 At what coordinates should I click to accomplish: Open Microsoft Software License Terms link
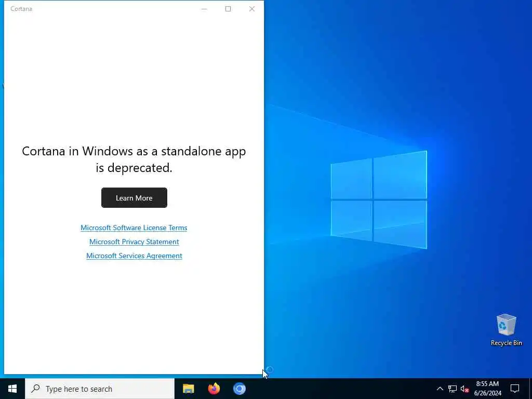click(134, 228)
